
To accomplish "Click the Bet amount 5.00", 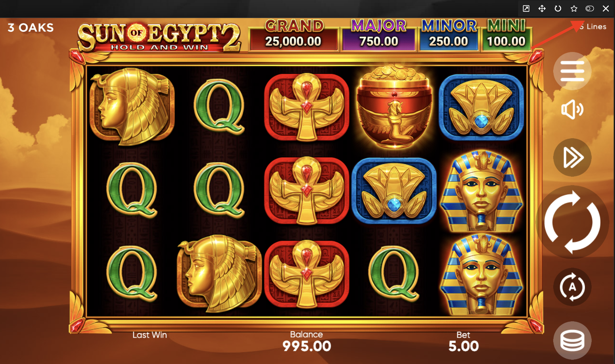I will [x=464, y=346].
